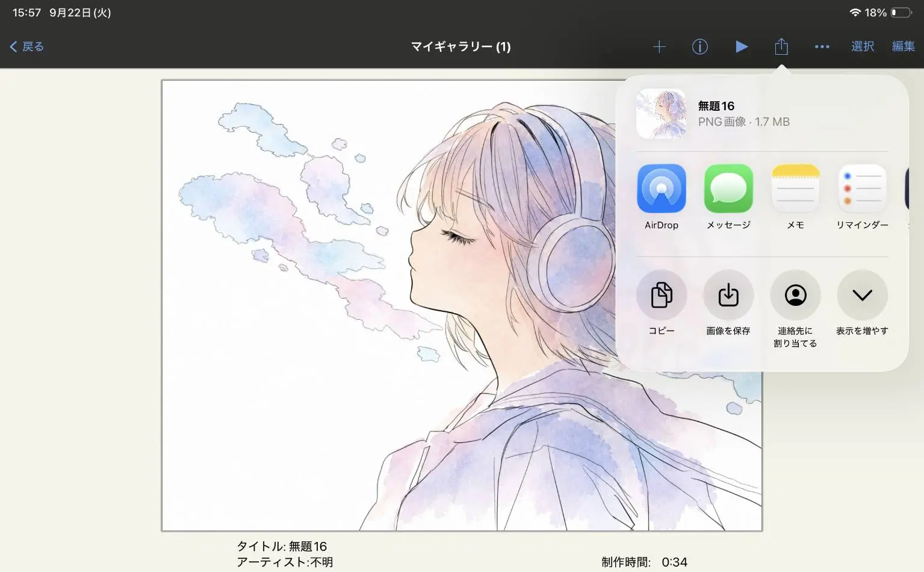The height and width of the screenshot is (572, 924).
Task: Tap the Wi-Fi icon in status bar
Action: click(x=855, y=13)
